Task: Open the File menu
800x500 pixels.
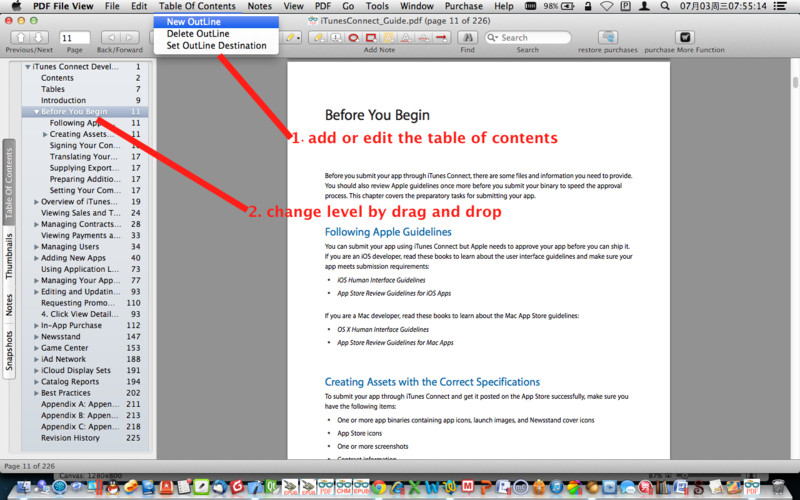Action: 112,6
